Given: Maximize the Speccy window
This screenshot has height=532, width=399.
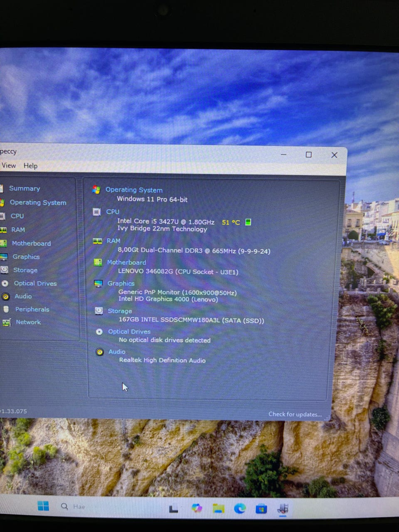Looking at the screenshot, I should click(308, 155).
